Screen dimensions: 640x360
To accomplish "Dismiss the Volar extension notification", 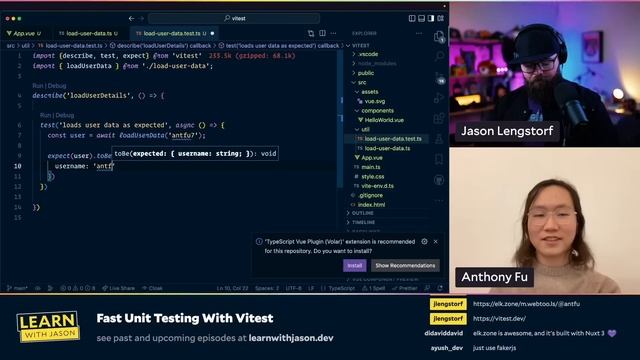I will (x=436, y=242).
